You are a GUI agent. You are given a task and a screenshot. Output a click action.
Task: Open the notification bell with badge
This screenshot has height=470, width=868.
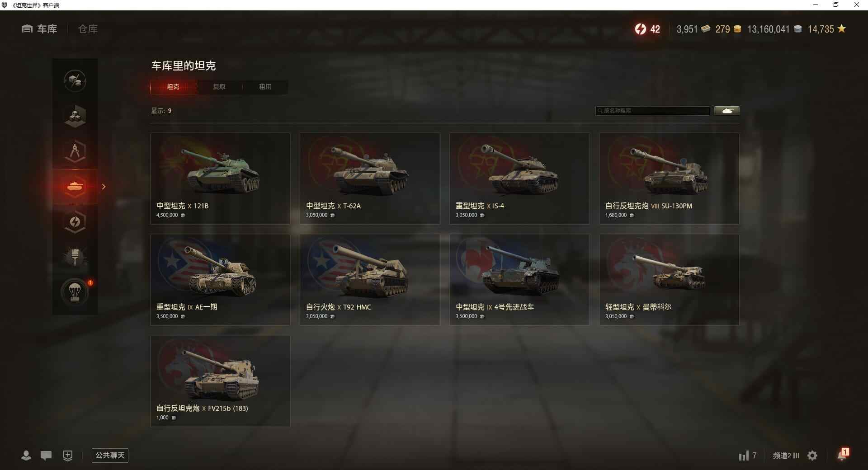pyautogui.click(x=843, y=454)
